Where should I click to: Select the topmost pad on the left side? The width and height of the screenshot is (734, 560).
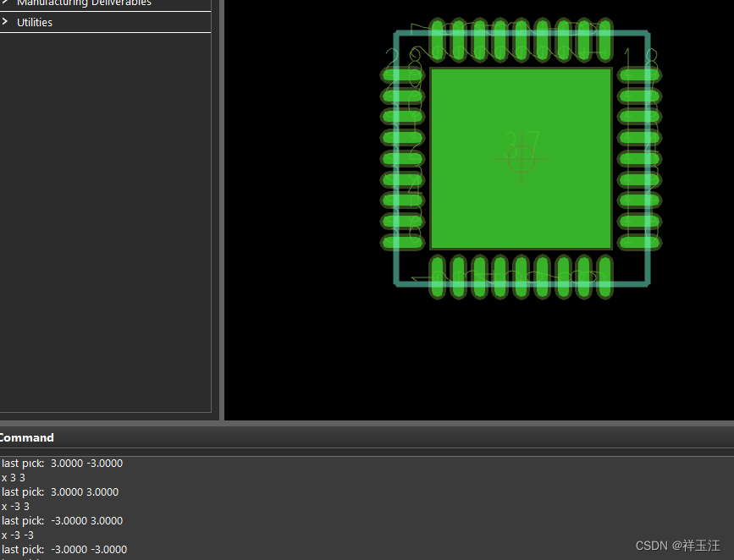402,75
